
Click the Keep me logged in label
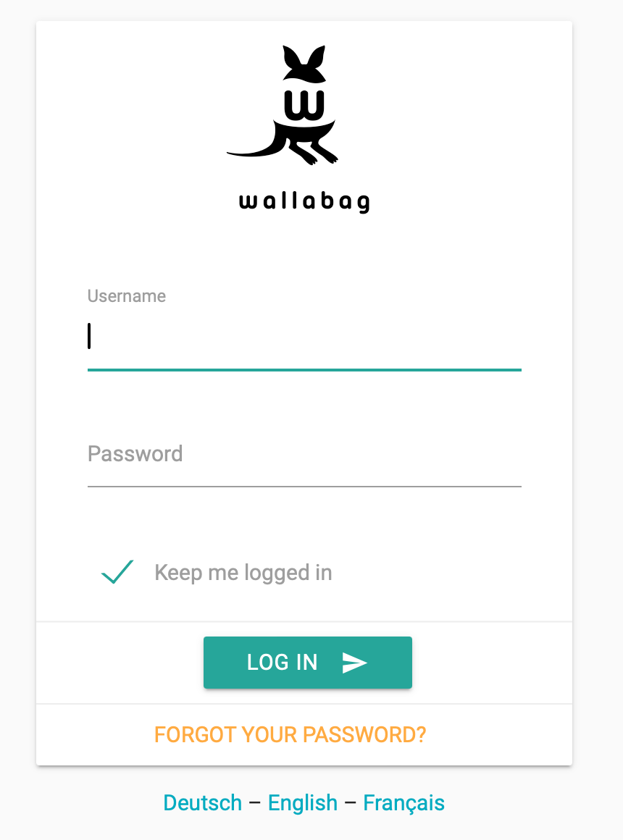(243, 573)
